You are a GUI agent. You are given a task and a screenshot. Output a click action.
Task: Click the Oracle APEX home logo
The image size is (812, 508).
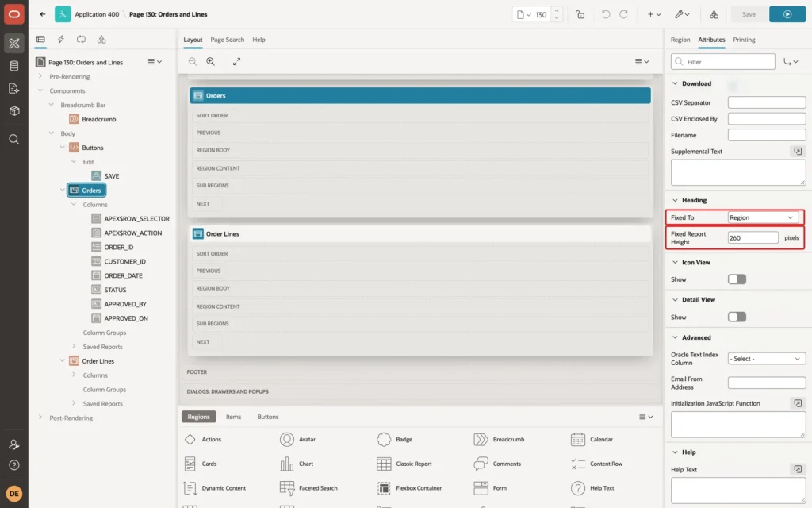(14, 14)
